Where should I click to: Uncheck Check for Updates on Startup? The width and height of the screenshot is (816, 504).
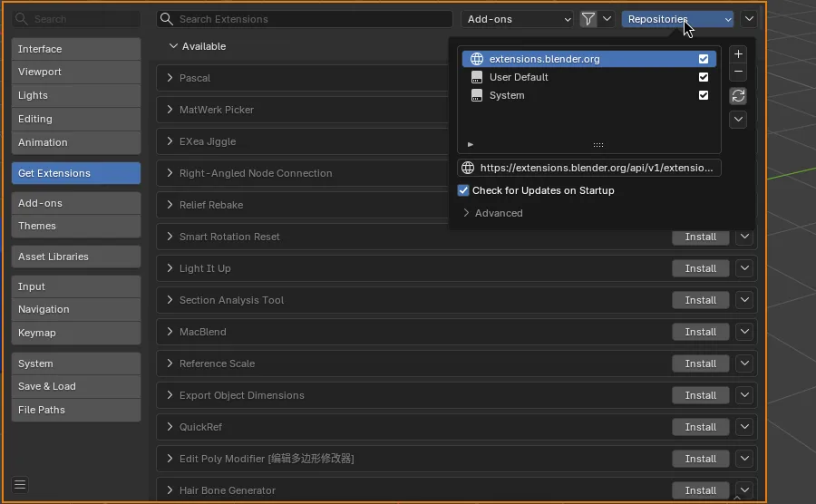463,190
